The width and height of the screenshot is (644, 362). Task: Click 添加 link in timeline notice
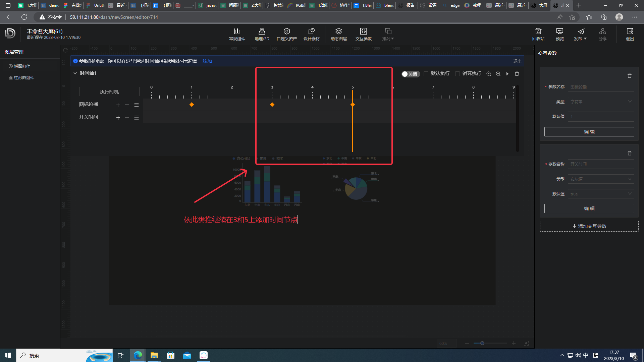click(x=207, y=61)
